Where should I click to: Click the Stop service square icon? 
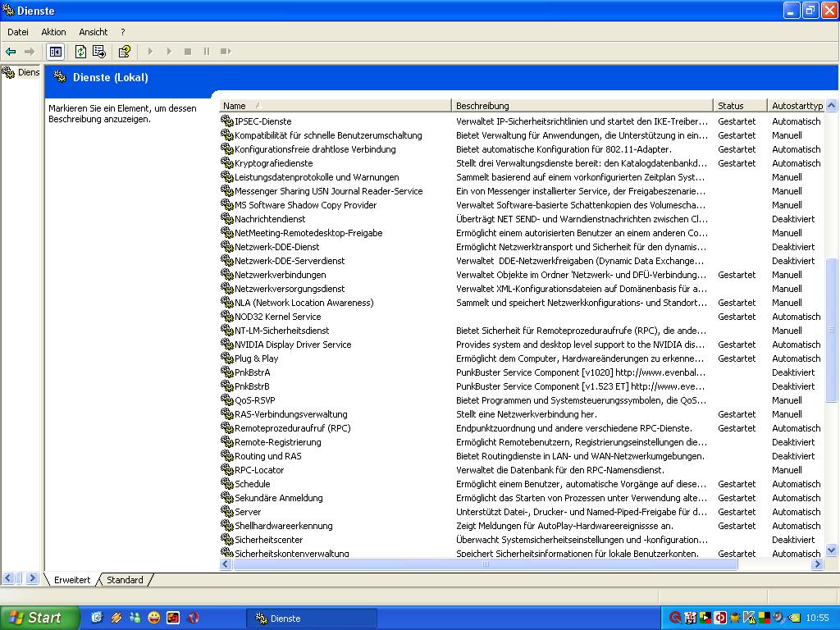click(188, 52)
